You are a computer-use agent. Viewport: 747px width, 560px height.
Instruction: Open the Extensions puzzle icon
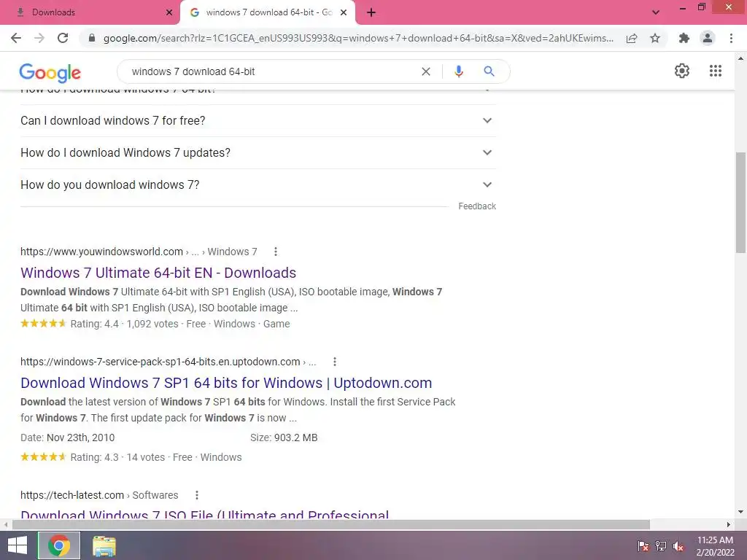pos(684,38)
